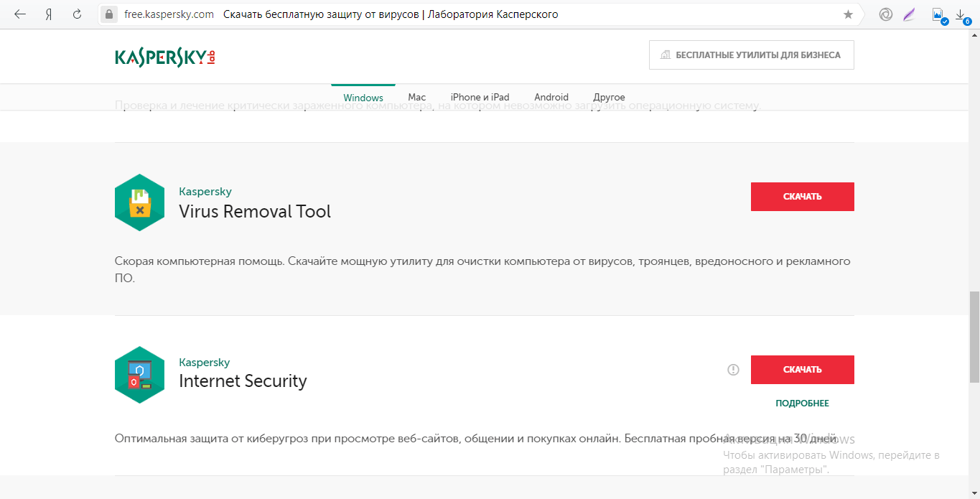This screenshot has width=980, height=499.
Task: Open the iPhone и iPad tab
Action: 480,97
